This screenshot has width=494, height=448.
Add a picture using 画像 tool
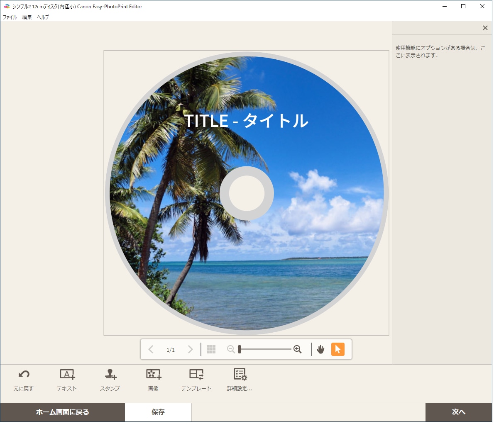click(154, 380)
